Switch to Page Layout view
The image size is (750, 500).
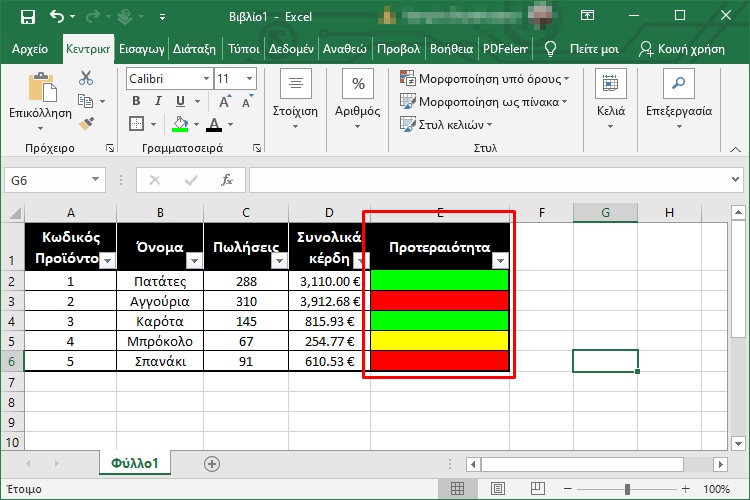click(x=497, y=489)
